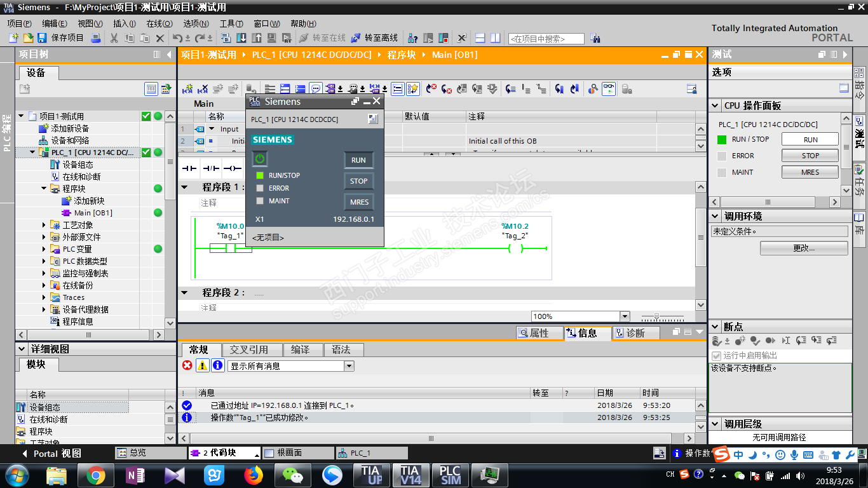
Task: Click the split editor horizontally icon
Action: [x=480, y=38]
